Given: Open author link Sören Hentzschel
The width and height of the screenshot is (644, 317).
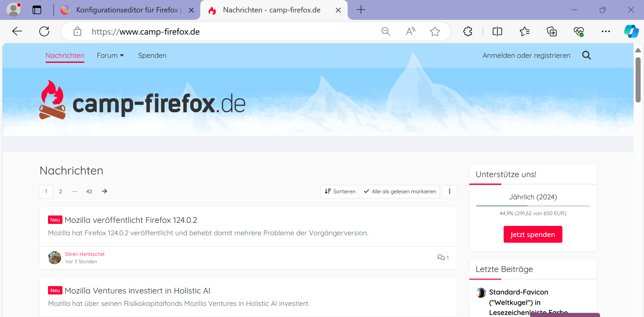Looking at the screenshot, I should (85, 254).
